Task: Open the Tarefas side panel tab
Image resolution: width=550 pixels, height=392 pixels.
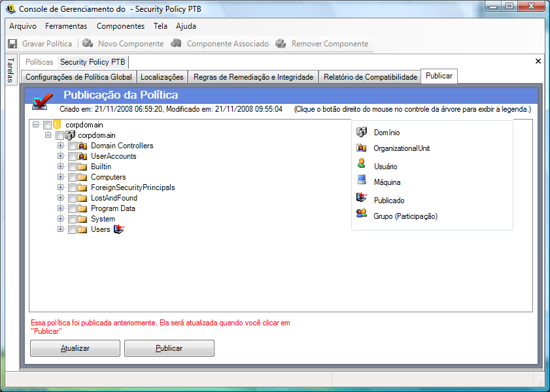Action: pyautogui.click(x=11, y=70)
